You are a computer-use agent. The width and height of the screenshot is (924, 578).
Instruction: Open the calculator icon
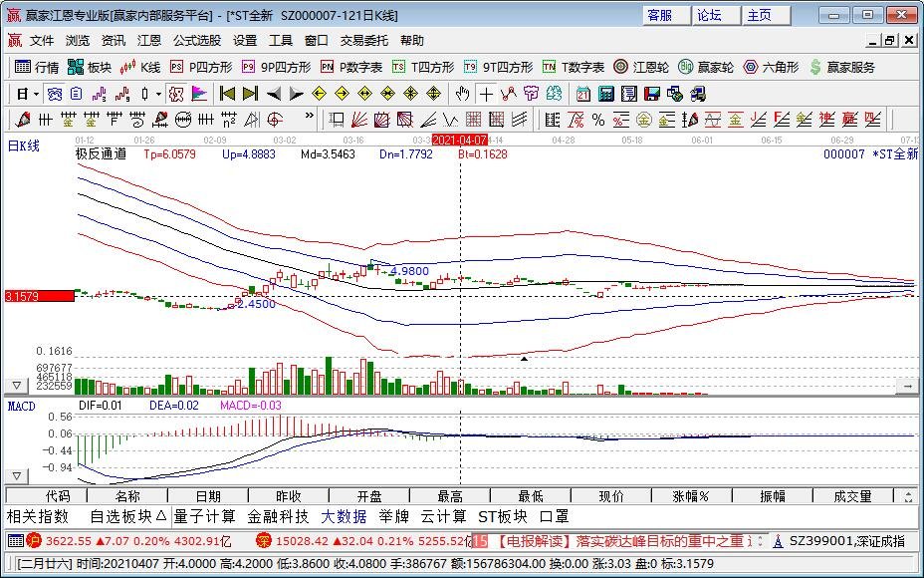[605, 94]
